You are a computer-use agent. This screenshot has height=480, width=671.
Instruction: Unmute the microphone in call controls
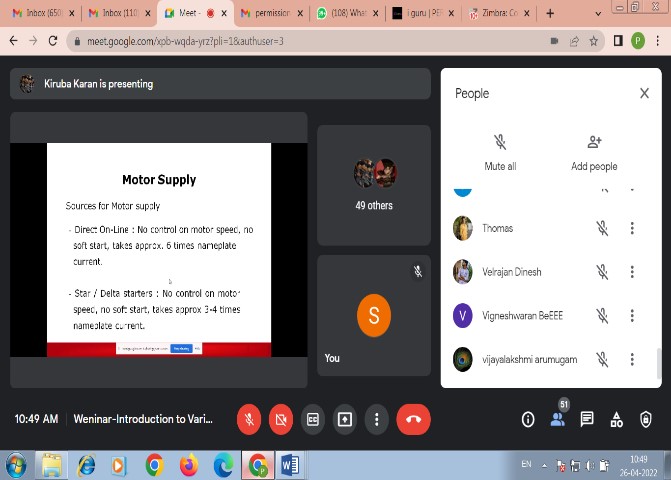point(249,419)
